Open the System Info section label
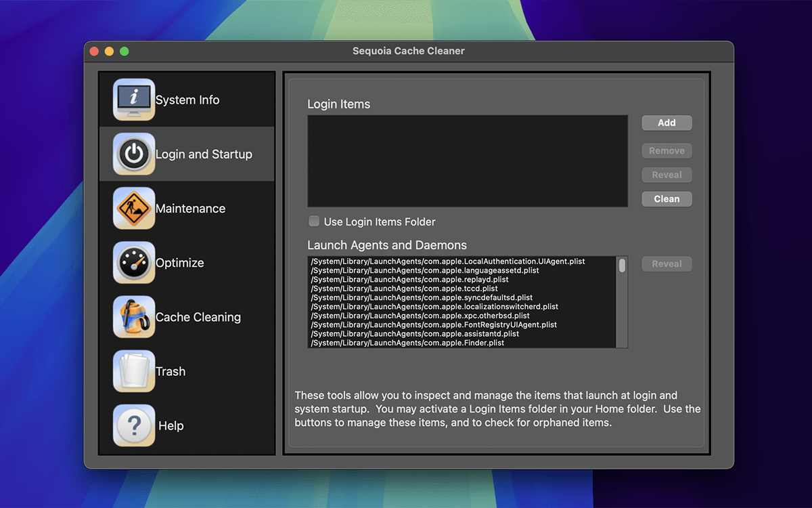The image size is (812, 508). pos(187,100)
